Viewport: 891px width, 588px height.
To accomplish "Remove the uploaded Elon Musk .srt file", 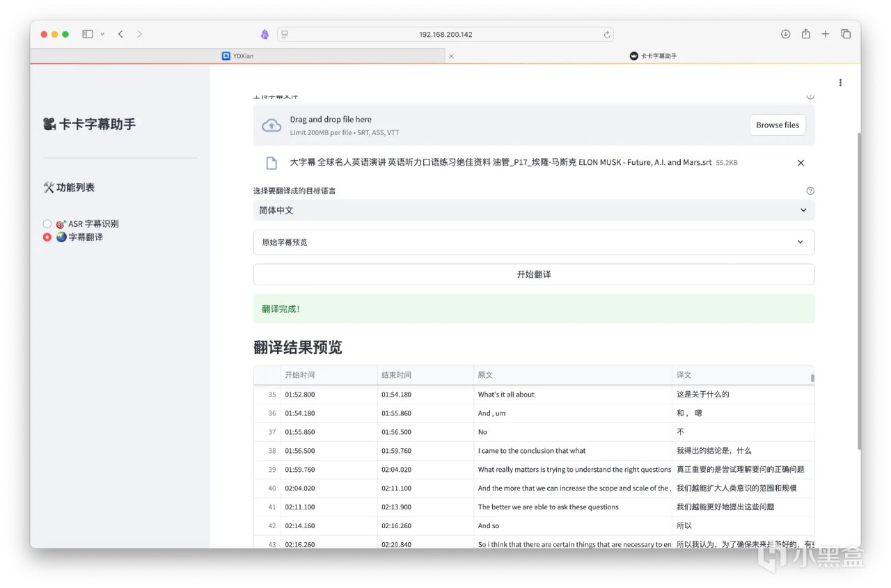I will tap(801, 163).
